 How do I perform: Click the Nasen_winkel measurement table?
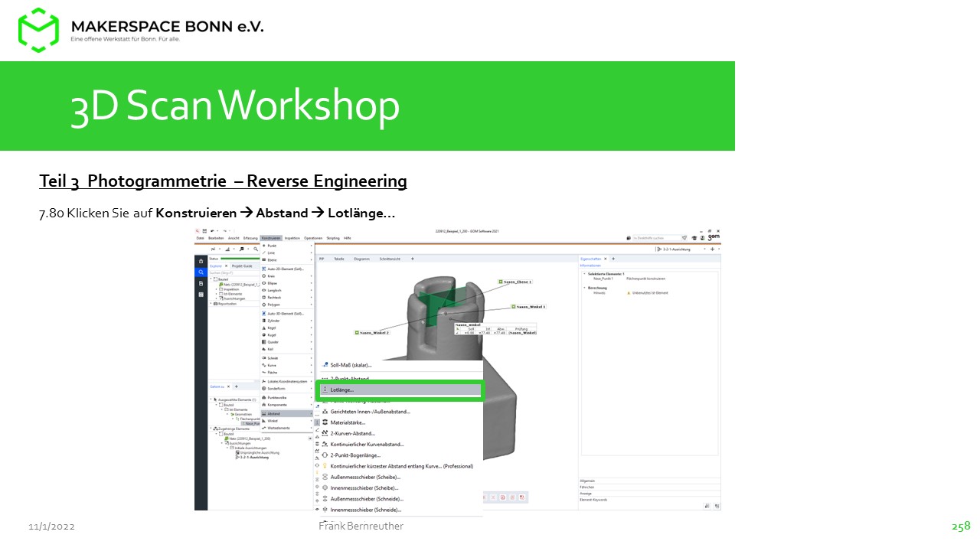pyautogui.click(x=495, y=328)
